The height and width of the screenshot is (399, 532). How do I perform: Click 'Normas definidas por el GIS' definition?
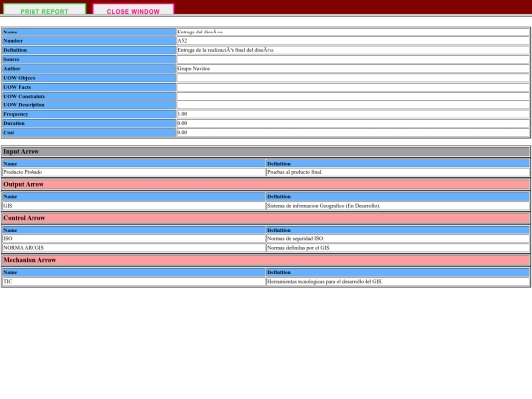[299, 248]
